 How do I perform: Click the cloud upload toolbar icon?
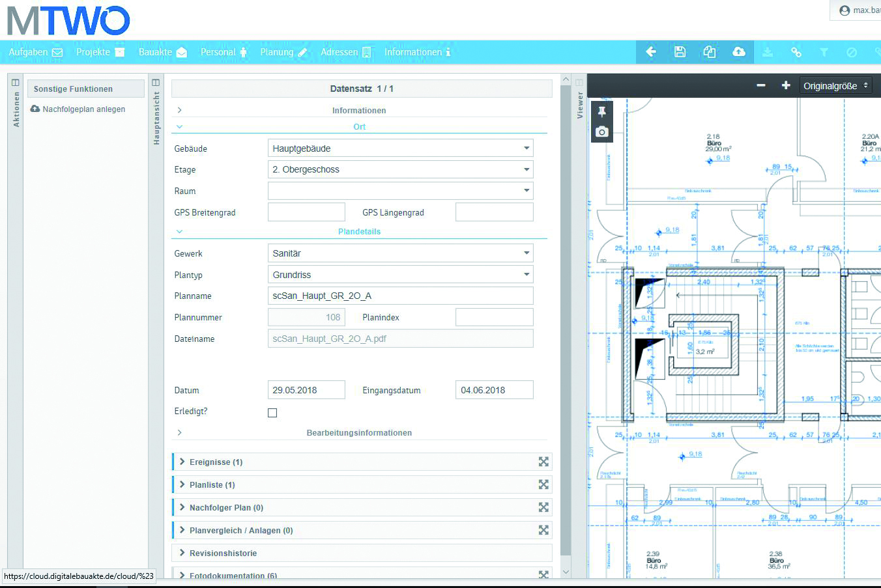(738, 52)
